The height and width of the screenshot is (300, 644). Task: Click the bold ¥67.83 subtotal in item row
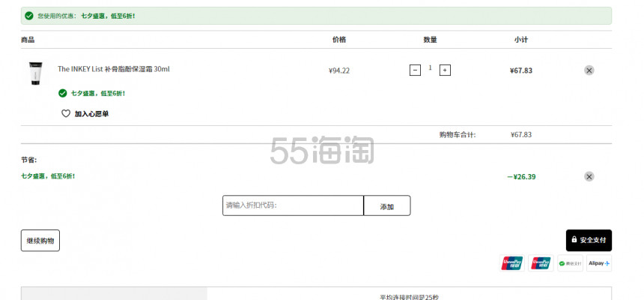pos(520,70)
